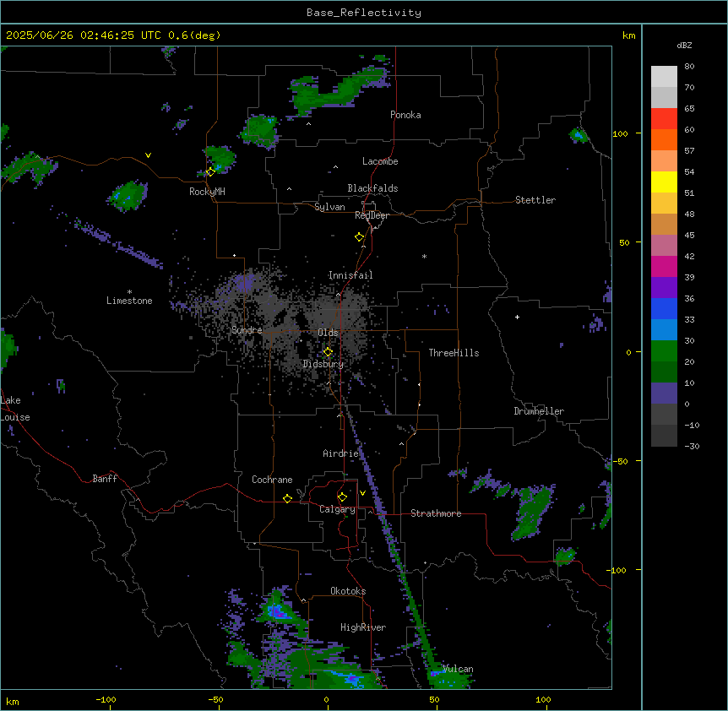728x711 pixels.
Task: Select the Vulcan label
Action: [458, 669]
